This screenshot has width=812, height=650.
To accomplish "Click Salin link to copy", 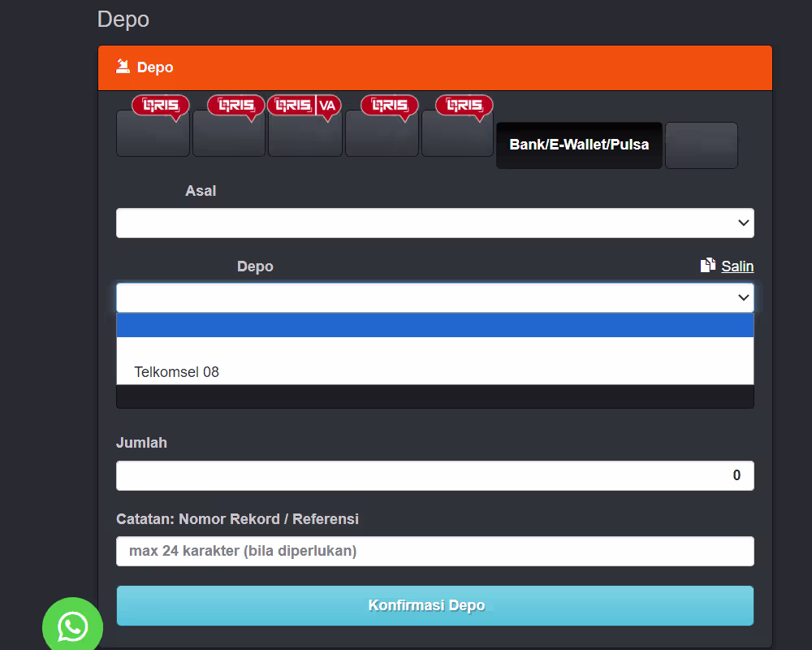I will click(x=737, y=266).
